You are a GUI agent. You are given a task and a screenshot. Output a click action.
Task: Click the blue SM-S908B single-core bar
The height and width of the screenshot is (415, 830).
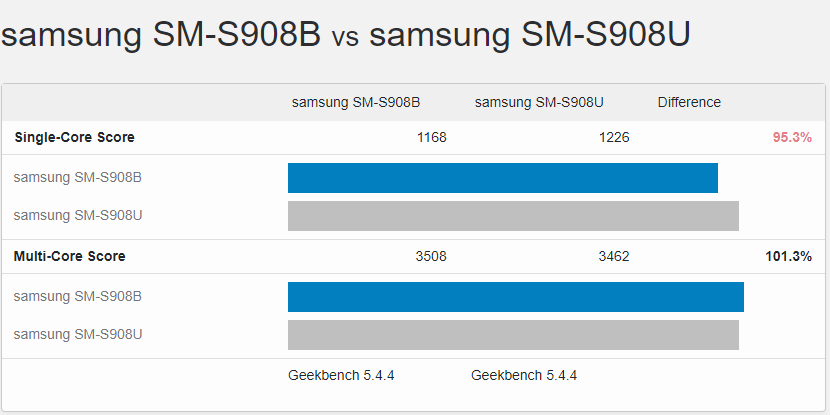[502, 178]
